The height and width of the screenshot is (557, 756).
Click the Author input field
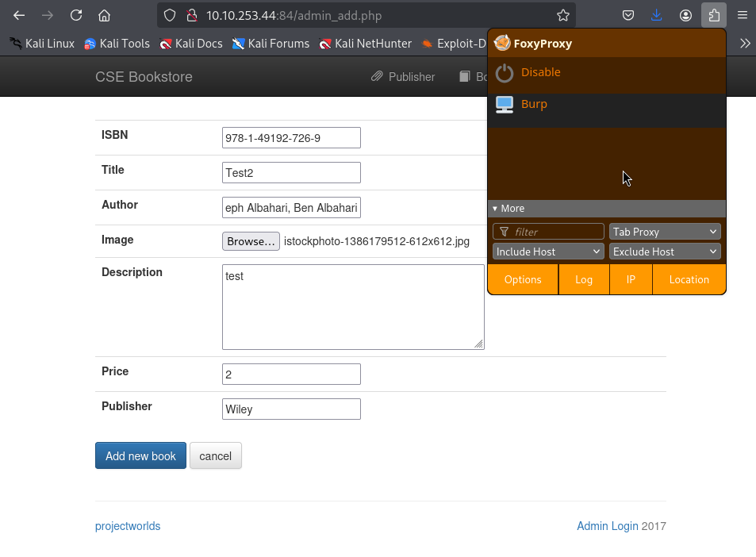(291, 208)
